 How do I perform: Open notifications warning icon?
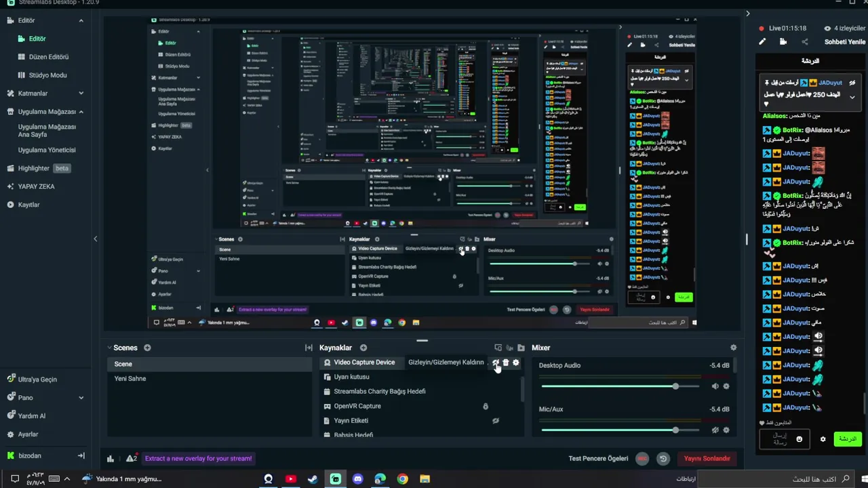[131, 459]
